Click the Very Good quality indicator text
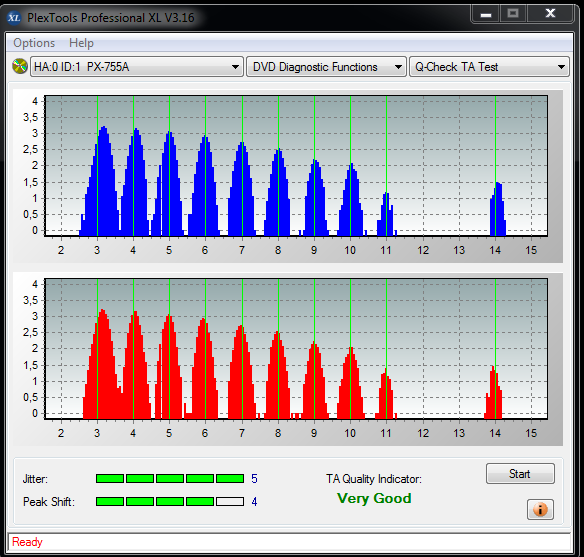The image size is (584, 557). coord(374,498)
